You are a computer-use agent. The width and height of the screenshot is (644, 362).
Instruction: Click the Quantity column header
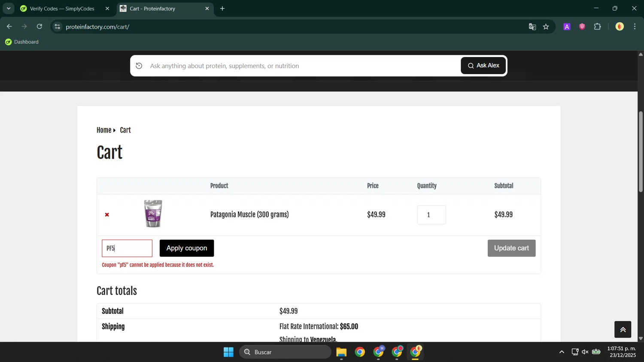pos(427,186)
